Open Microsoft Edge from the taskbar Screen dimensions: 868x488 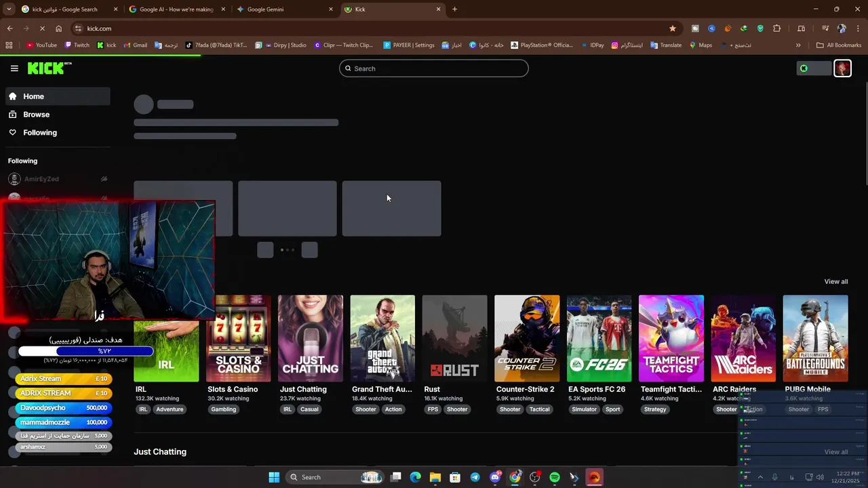click(416, 477)
